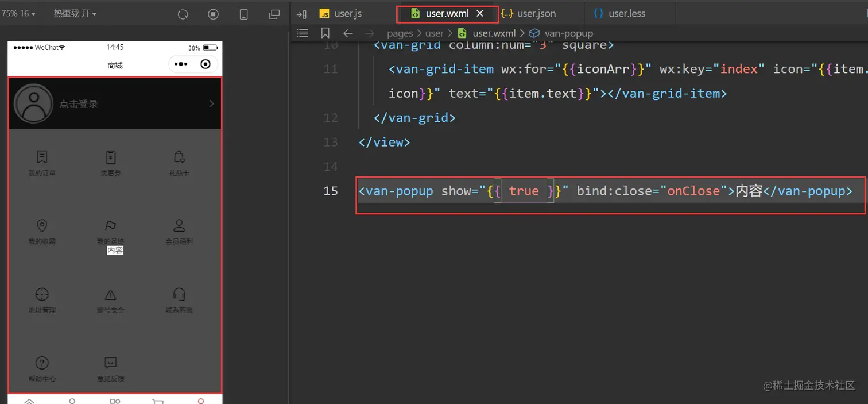Open 帮助中心 grid item

coord(42,369)
